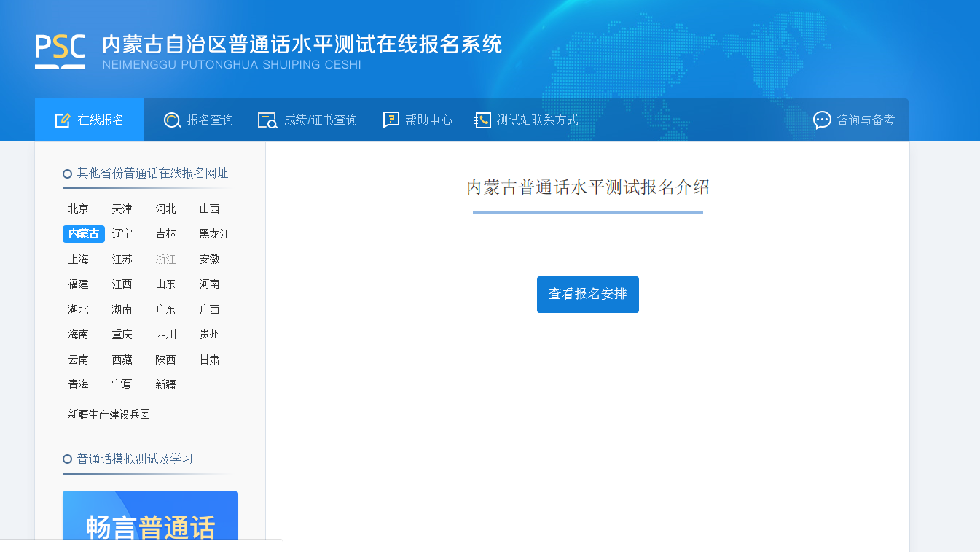Open 咨询与备考 on the right
This screenshot has height=552, width=980.
[x=854, y=120]
